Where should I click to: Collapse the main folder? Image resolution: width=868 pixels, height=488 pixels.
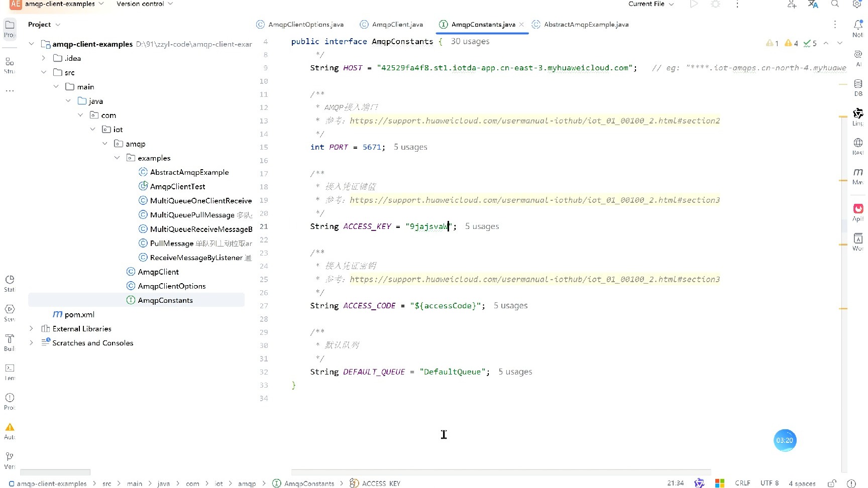pos(56,86)
